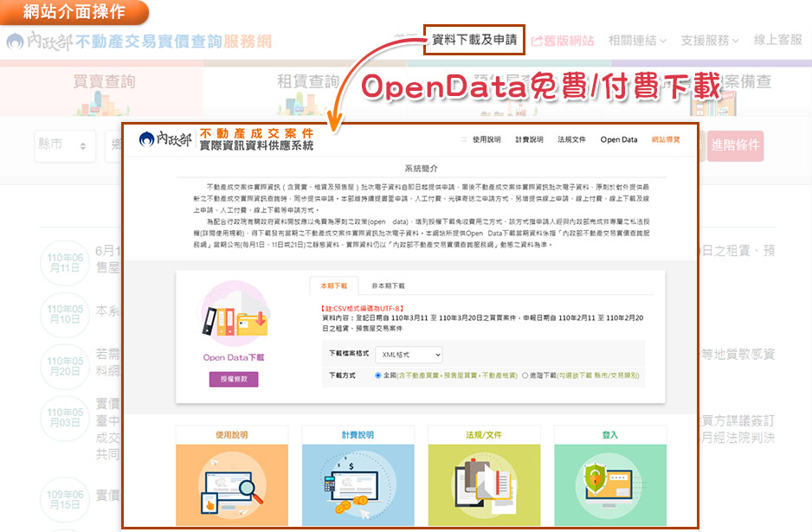The image size is (812, 532).
Task: Open the 線上客服 link
Action: [778, 40]
